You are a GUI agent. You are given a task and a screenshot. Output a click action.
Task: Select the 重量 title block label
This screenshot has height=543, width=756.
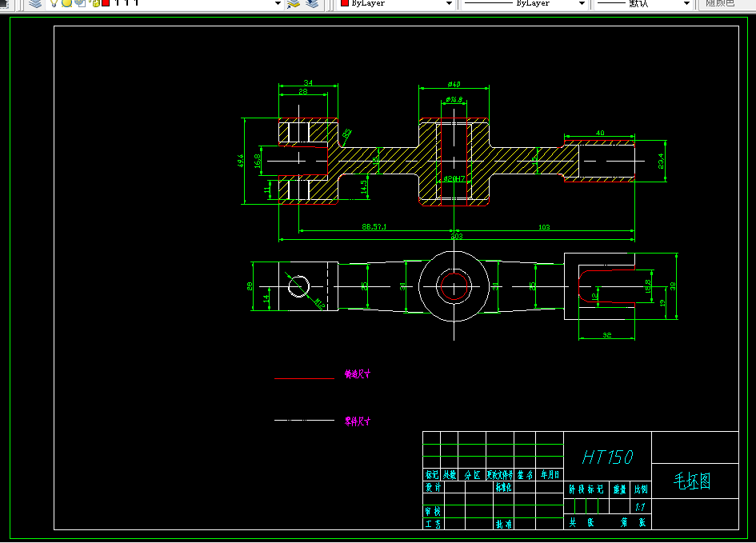(x=619, y=489)
